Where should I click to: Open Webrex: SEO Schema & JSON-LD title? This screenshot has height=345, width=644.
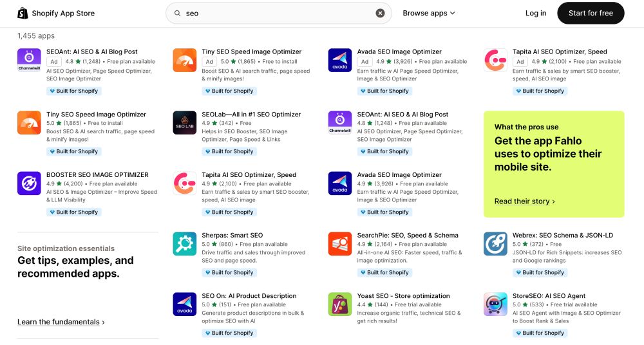pyautogui.click(x=563, y=236)
